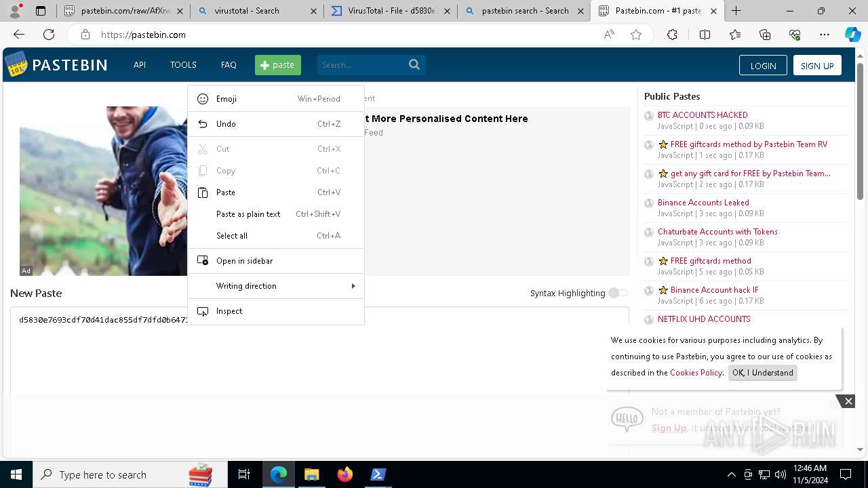Open Browser essentials heart icon
This screenshot has width=868, height=488.
(x=795, y=35)
